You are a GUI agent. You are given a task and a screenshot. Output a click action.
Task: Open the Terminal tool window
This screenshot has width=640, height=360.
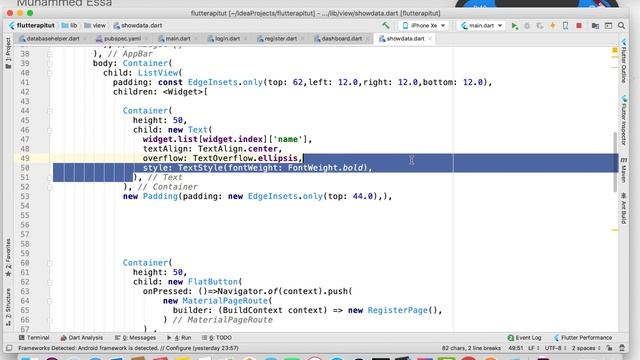pos(34,338)
